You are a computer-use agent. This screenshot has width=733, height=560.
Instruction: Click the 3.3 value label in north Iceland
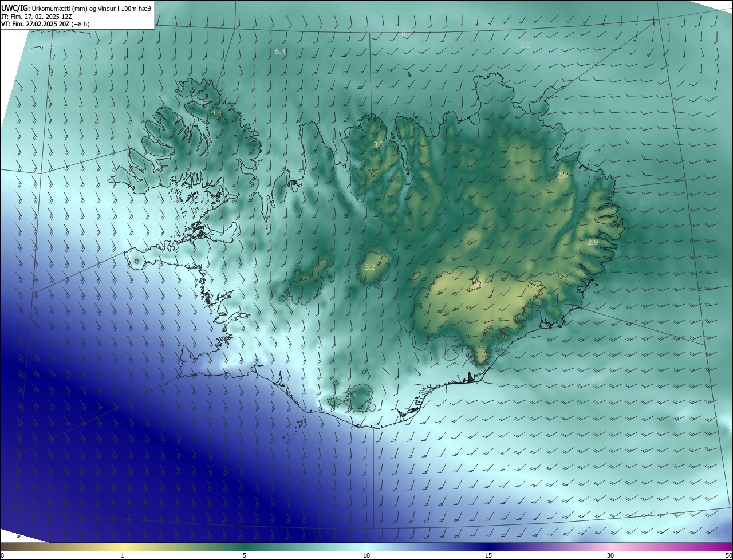pyautogui.click(x=379, y=145)
